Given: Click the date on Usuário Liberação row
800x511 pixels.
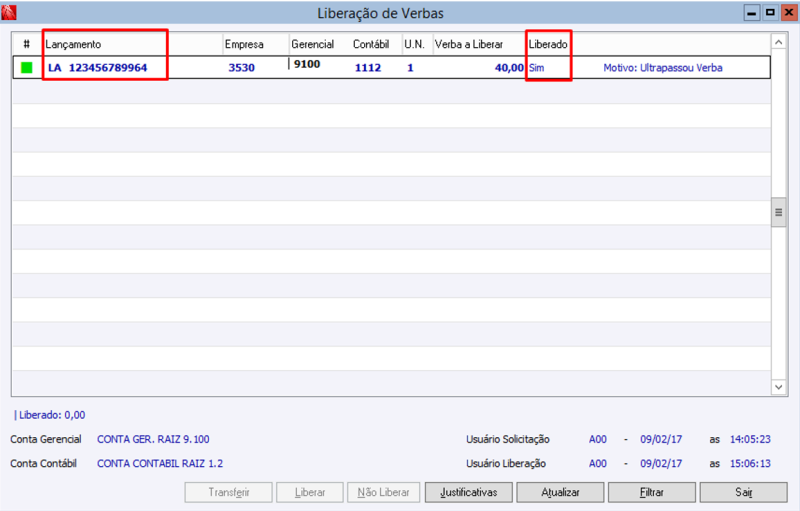Looking at the screenshot, I should click(661, 464).
